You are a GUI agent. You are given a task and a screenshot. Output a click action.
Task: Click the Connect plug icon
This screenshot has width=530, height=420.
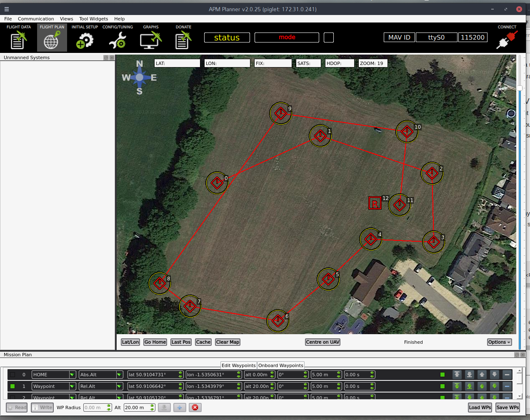tap(507, 39)
